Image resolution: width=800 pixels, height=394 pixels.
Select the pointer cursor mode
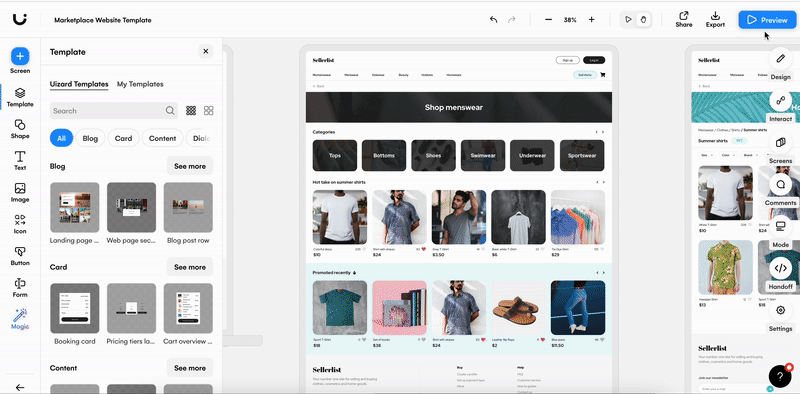pos(629,19)
